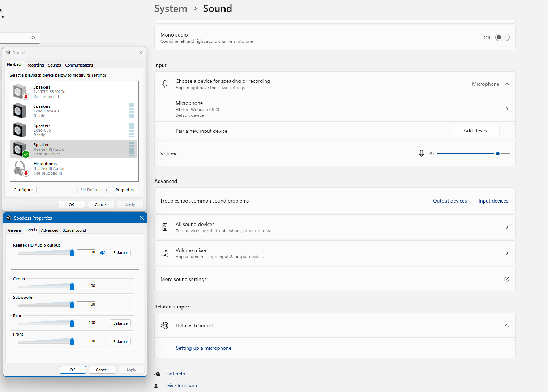This screenshot has width=548, height=392.
Task: Open the Setting up a microphone link
Action: click(x=204, y=348)
